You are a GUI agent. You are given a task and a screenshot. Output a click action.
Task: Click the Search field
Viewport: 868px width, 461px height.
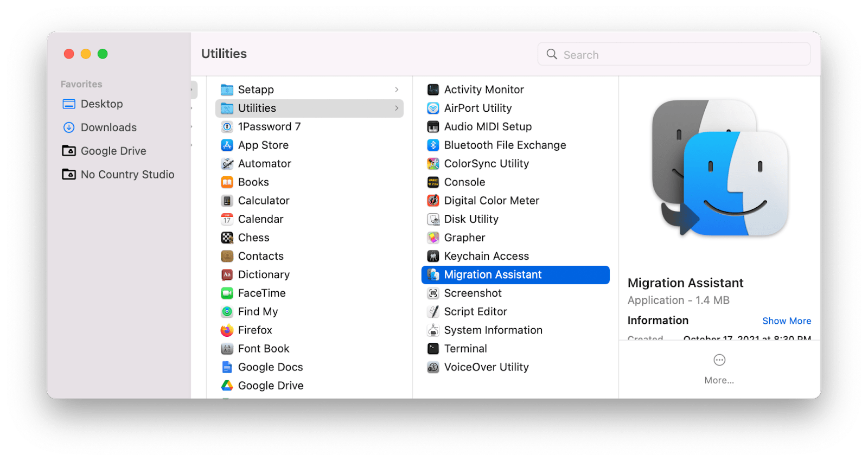pyautogui.click(x=674, y=54)
